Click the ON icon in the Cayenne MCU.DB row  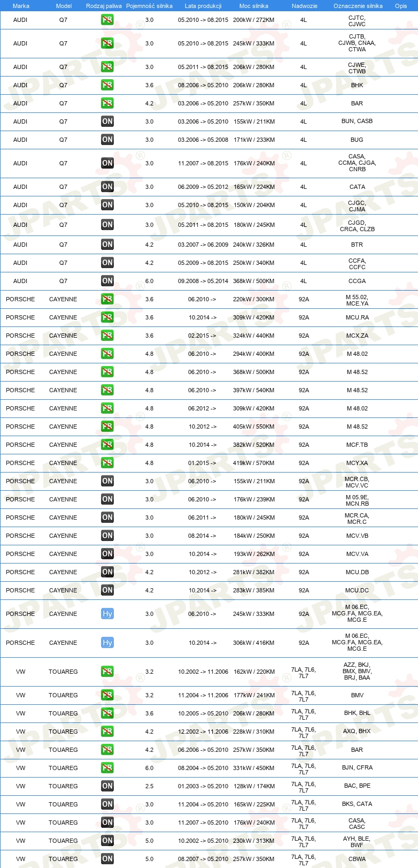(x=107, y=572)
